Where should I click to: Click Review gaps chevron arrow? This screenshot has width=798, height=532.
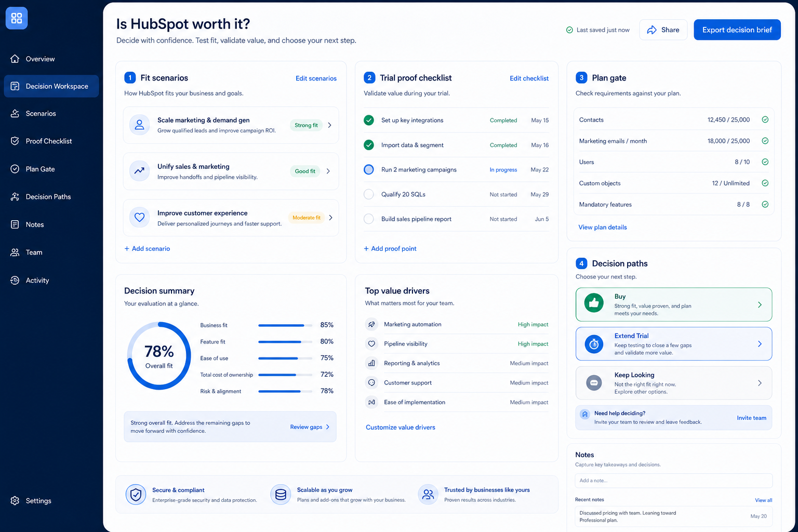coord(327,427)
